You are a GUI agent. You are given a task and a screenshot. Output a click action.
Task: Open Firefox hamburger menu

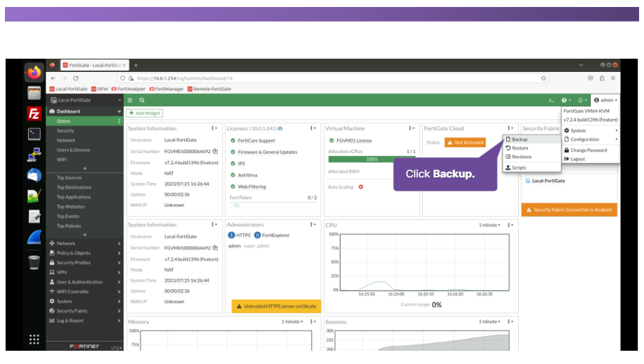[613, 78]
